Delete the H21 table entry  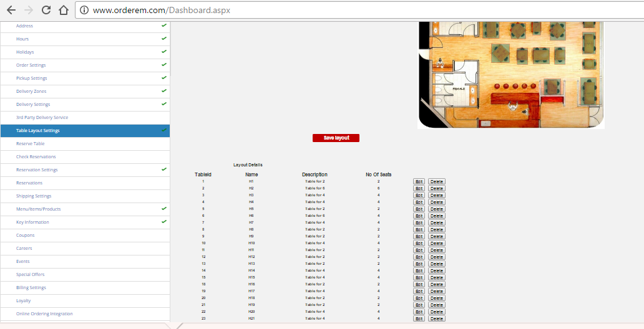pyautogui.click(x=436, y=318)
